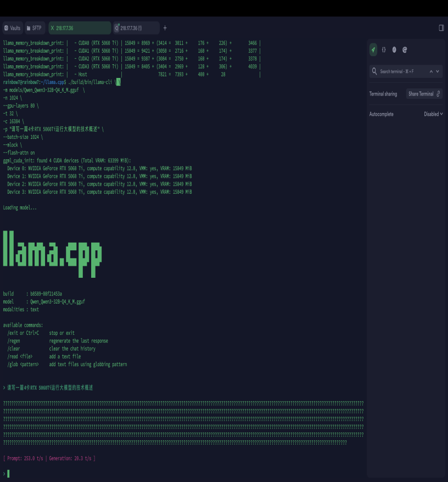Click the llama.cpp ASCII logo
448x482 pixels.
(x=52, y=254)
